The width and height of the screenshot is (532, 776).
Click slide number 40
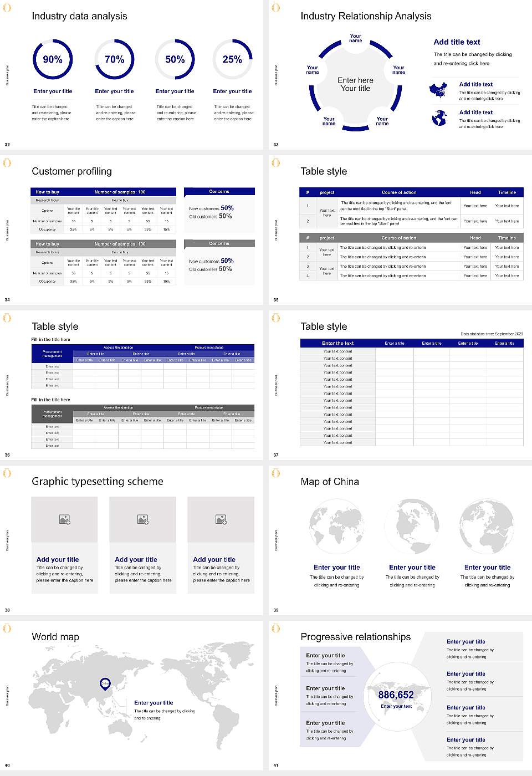pos(7,765)
